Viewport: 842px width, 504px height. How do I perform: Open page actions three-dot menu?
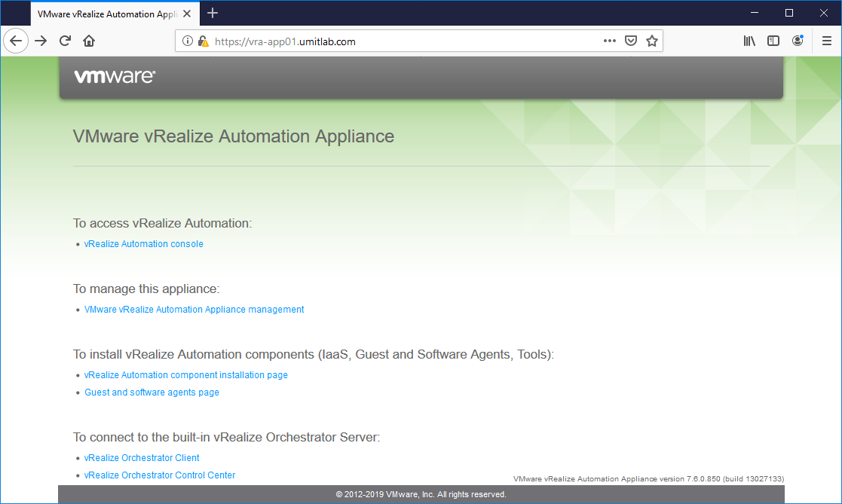point(610,41)
